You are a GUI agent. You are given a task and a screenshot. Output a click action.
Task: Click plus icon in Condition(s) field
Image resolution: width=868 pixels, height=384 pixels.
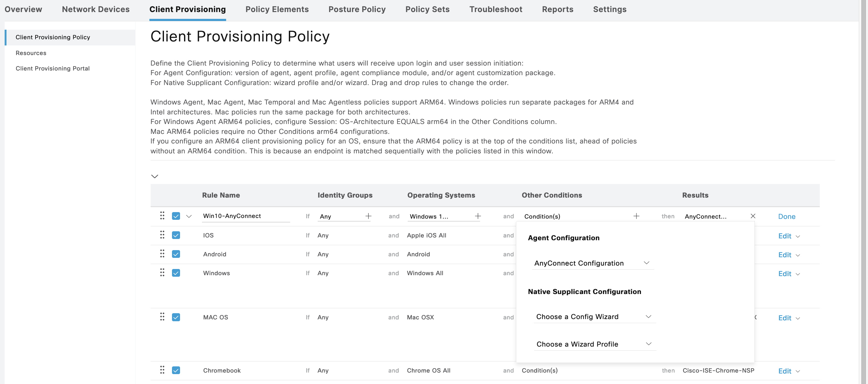point(636,216)
